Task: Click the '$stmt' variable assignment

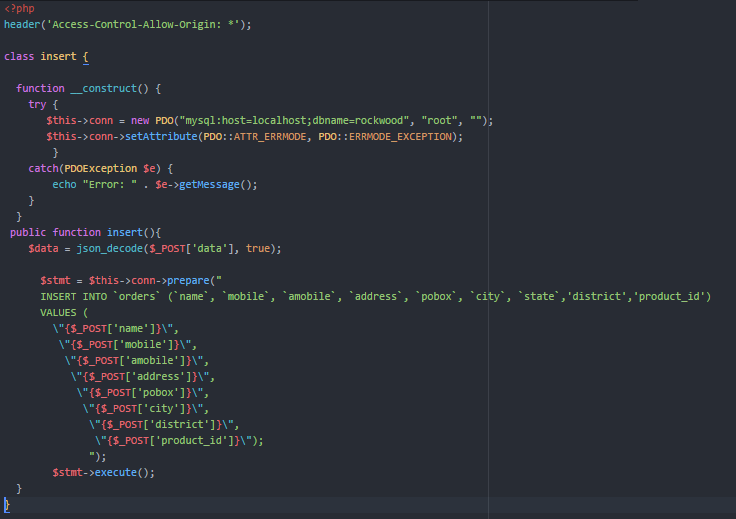Action: click(x=55, y=281)
